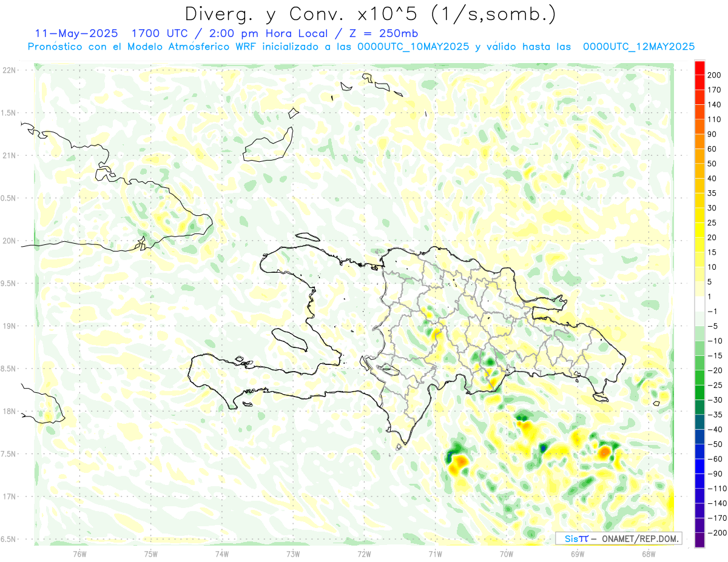Click the dark purple swatch at the color scale bottom
Screen dimensions: 728x562
tap(699, 540)
